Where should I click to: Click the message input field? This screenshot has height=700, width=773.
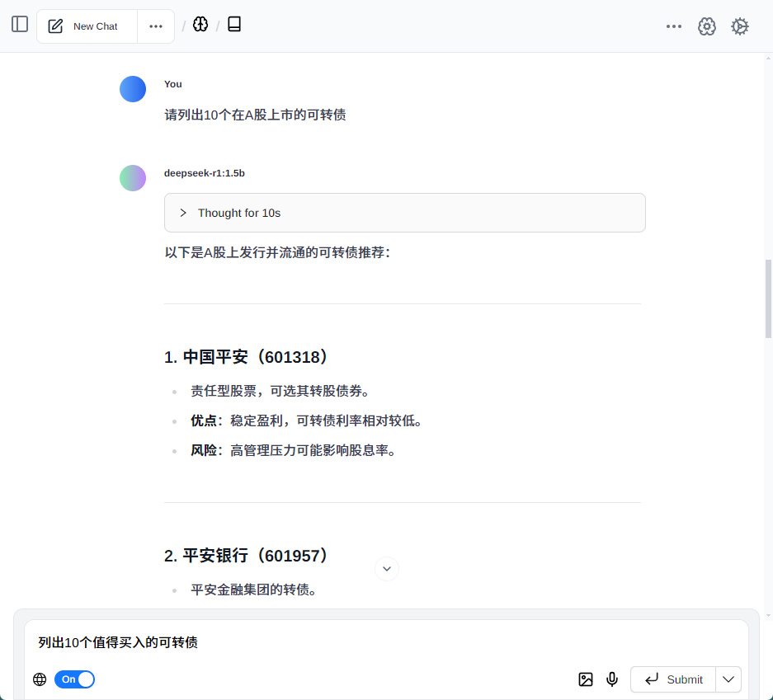[x=386, y=642]
